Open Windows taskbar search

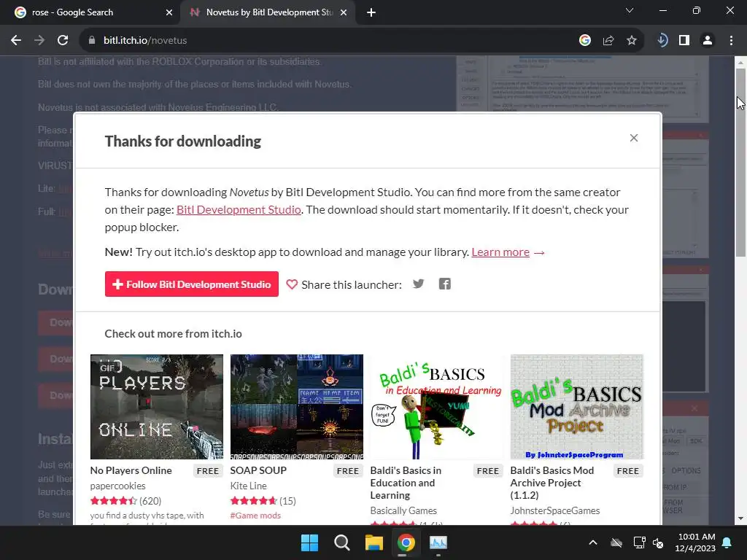[341, 542]
